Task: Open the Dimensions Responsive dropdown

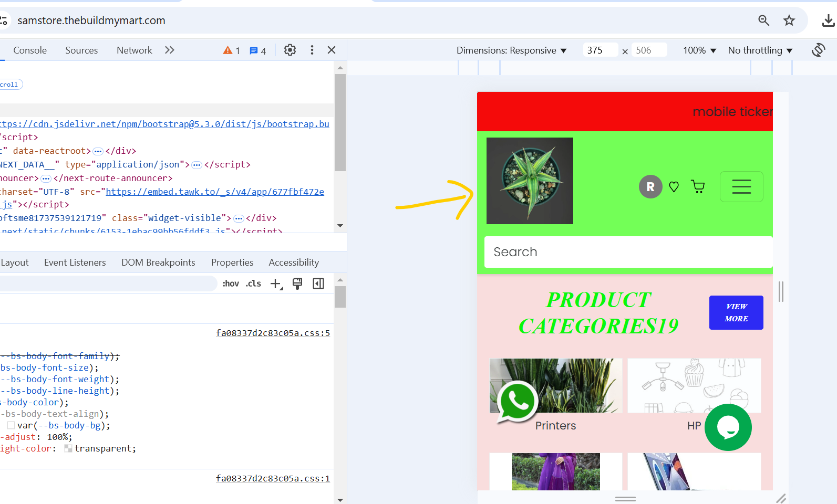Action: pyautogui.click(x=511, y=50)
